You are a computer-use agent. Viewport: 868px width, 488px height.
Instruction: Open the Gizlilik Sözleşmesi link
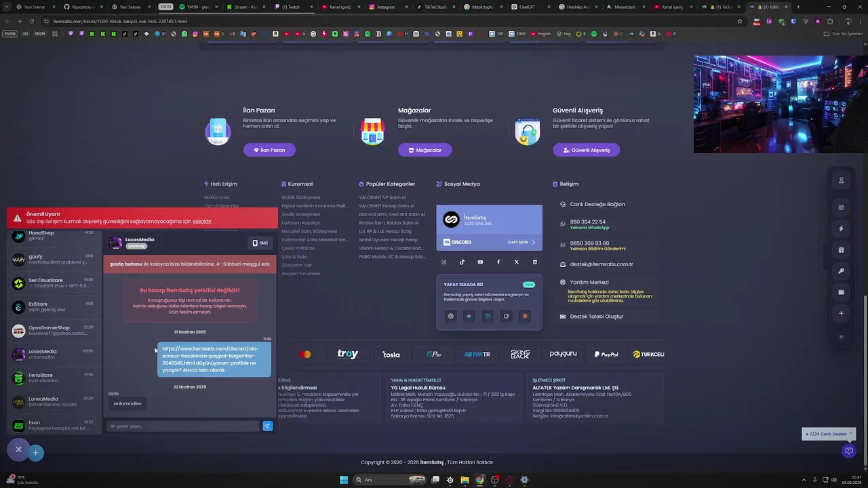tap(300, 197)
